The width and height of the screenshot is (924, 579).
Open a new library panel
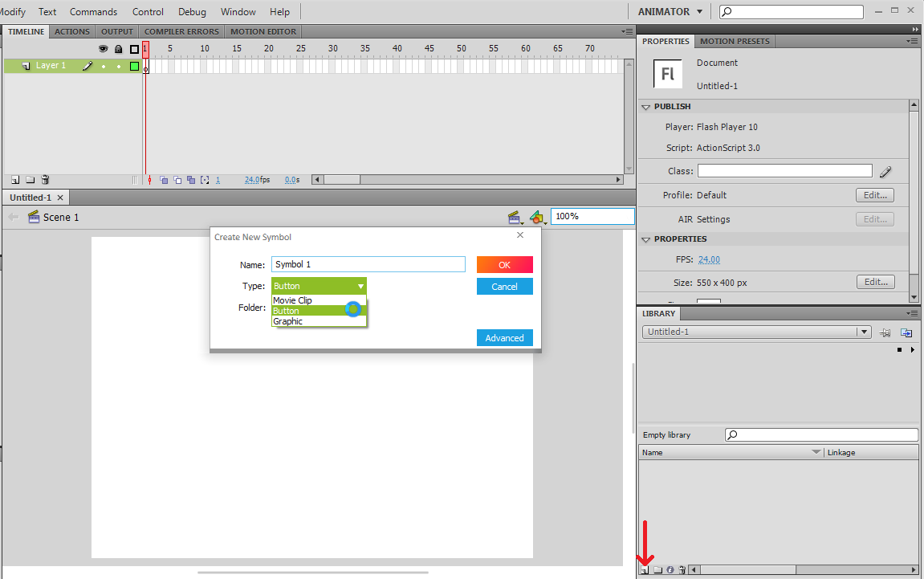click(x=906, y=332)
